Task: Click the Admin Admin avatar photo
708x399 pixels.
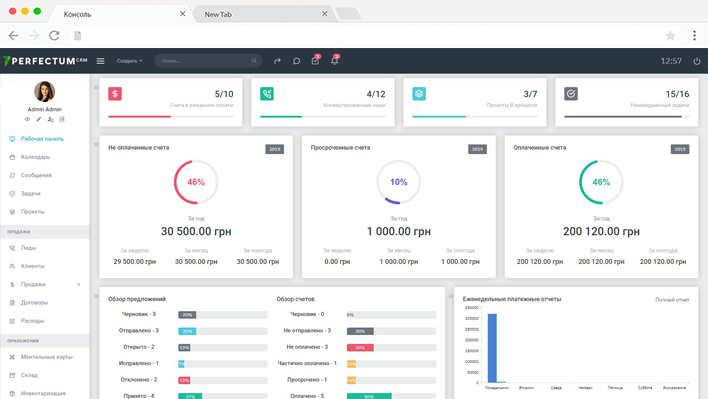Action: tap(45, 92)
